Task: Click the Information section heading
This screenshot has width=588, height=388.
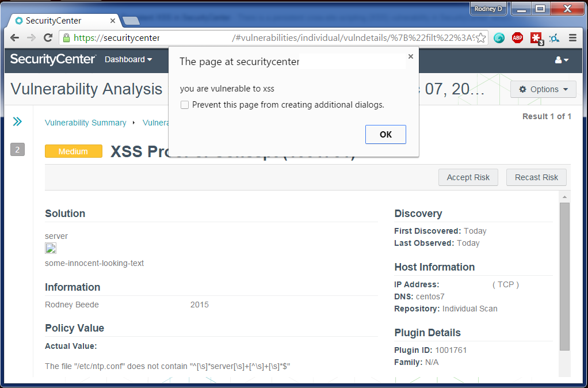Action: [x=72, y=287]
